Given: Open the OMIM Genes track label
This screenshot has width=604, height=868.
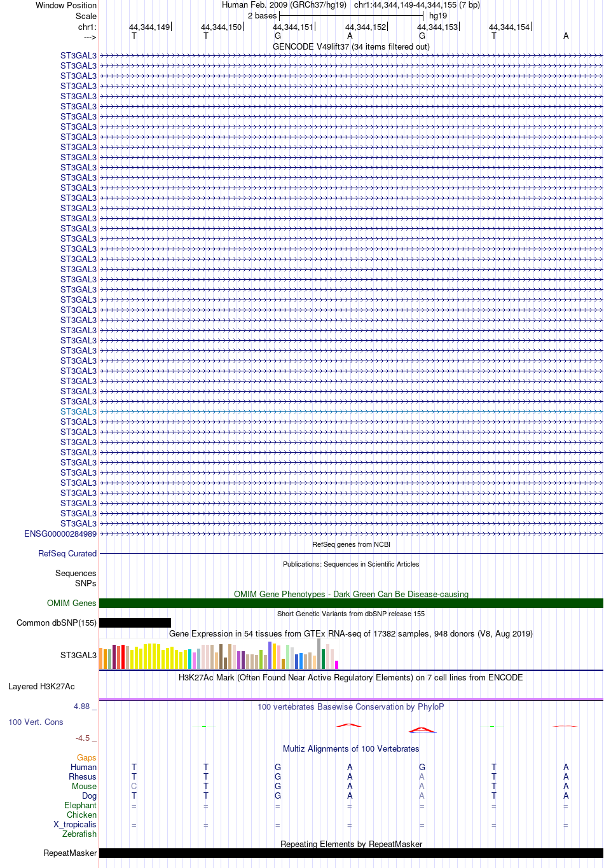Looking at the screenshot, I should coord(72,603).
